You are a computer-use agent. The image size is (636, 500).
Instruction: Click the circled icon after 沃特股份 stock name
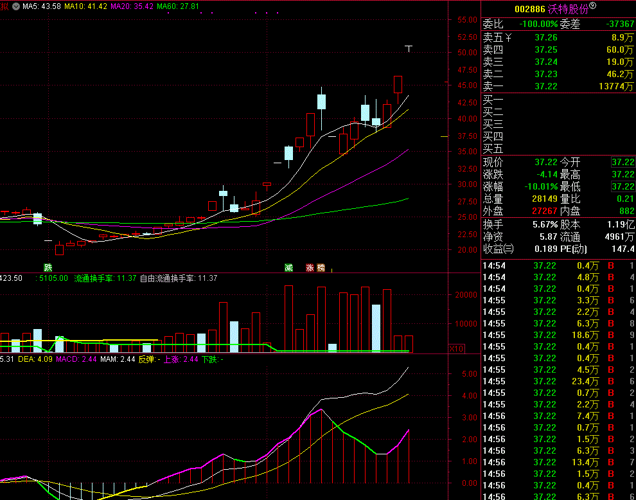593,6
